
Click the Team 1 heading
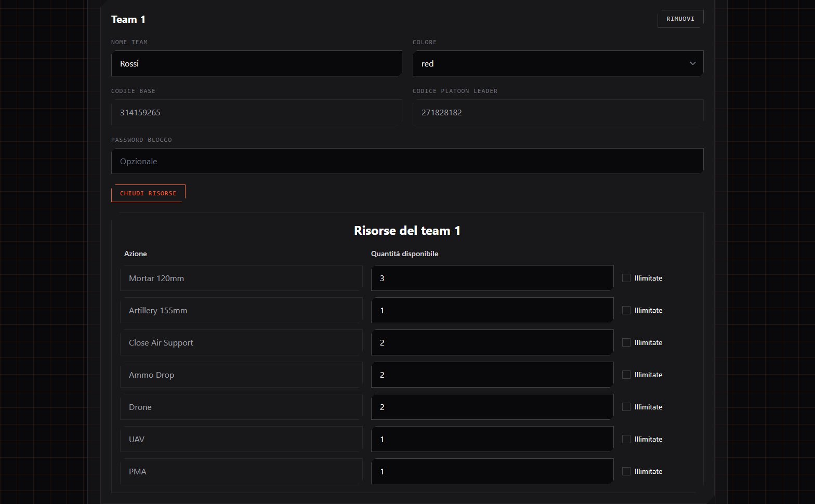click(x=128, y=19)
